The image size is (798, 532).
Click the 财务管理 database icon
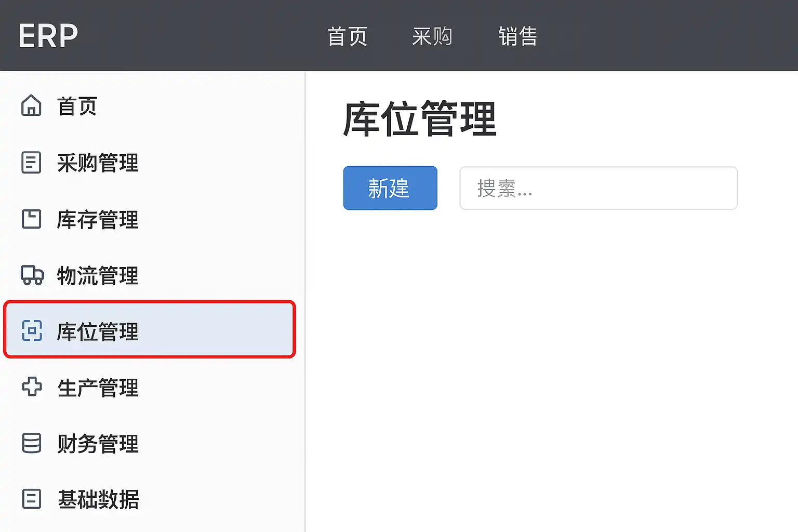click(x=32, y=443)
